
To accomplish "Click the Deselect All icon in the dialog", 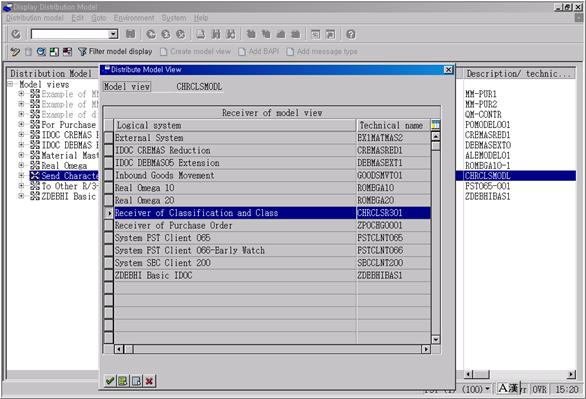I will 136,381.
